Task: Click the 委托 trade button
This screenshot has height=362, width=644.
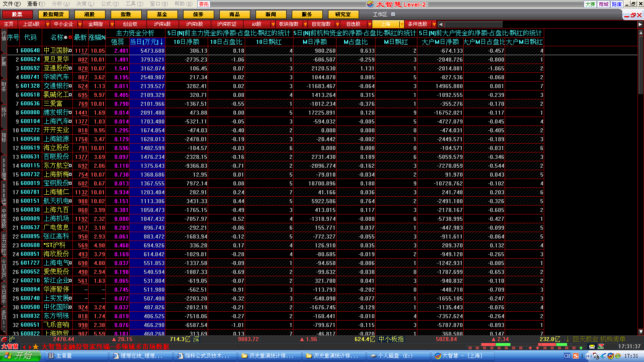Action: coord(204,4)
